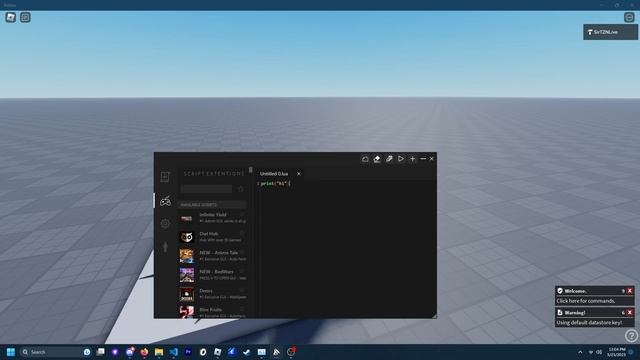640x360 pixels.
Task: Open Premiere Pro from the taskbar
Action: point(188,352)
